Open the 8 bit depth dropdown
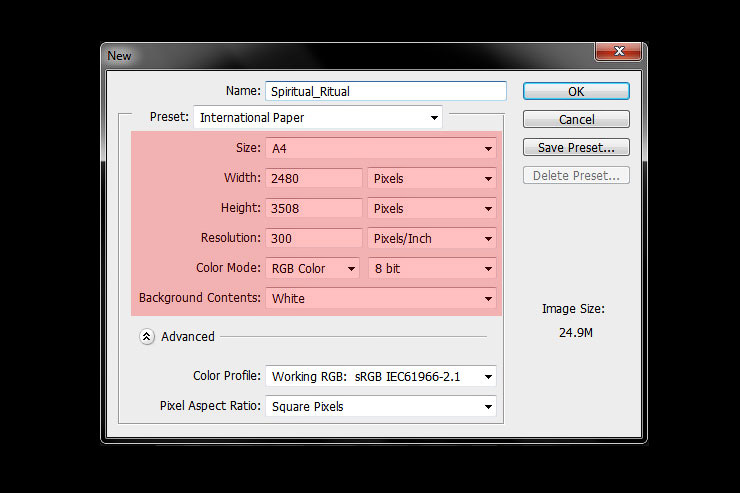This screenshot has width=740, height=493. [432, 269]
